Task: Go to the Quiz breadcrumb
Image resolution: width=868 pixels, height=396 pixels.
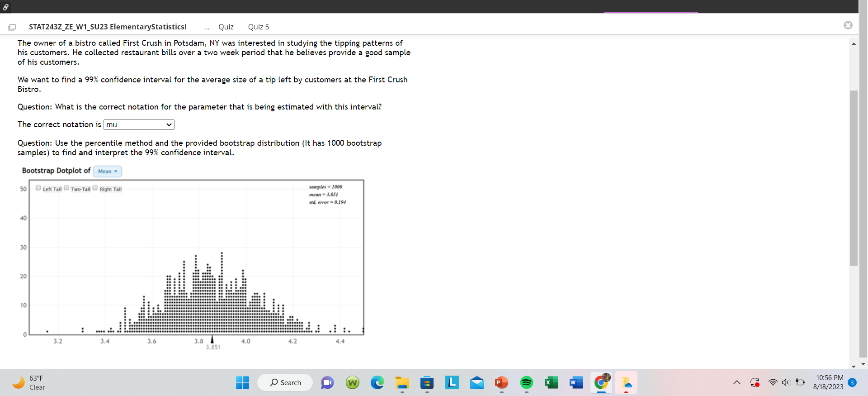Action: [226, 27]
